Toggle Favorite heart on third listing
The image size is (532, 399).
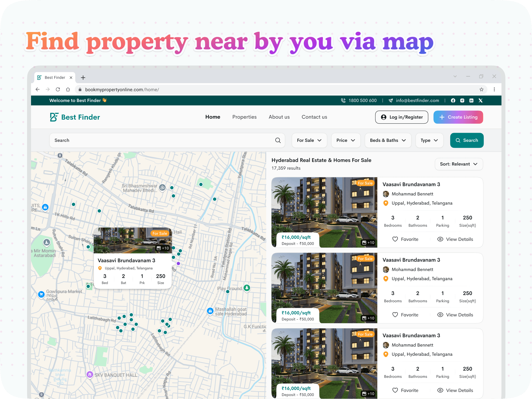tap(405, 390)
